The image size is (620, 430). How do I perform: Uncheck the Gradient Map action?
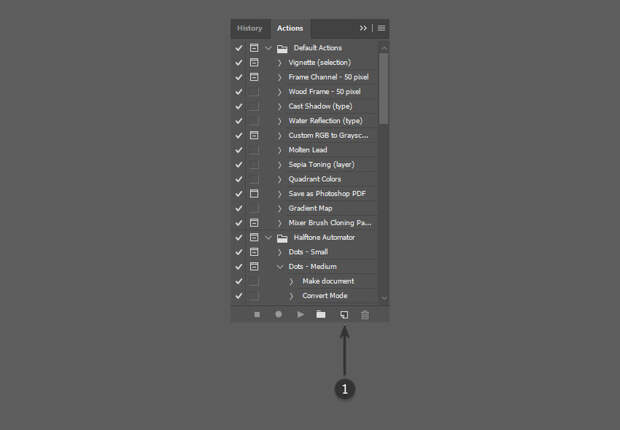[x=238, y=208]
